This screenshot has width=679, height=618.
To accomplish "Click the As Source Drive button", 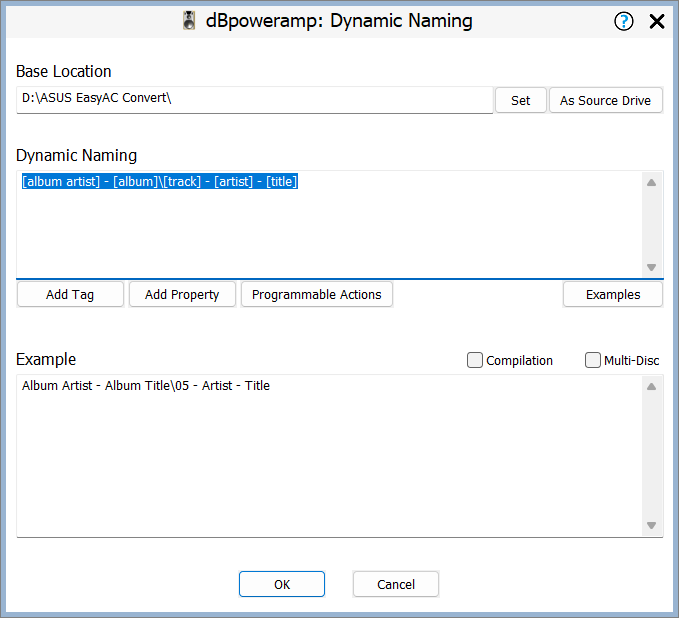I will click(x=605, y=100).
